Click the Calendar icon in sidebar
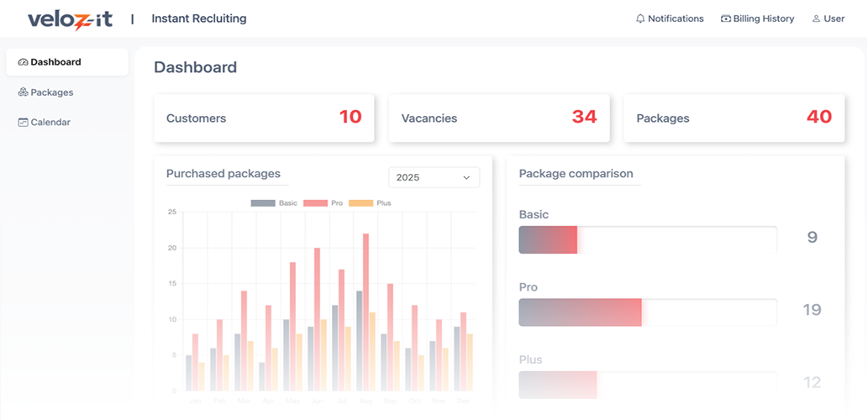This screenshot has width=868, height=420. [x=23, y=123]
